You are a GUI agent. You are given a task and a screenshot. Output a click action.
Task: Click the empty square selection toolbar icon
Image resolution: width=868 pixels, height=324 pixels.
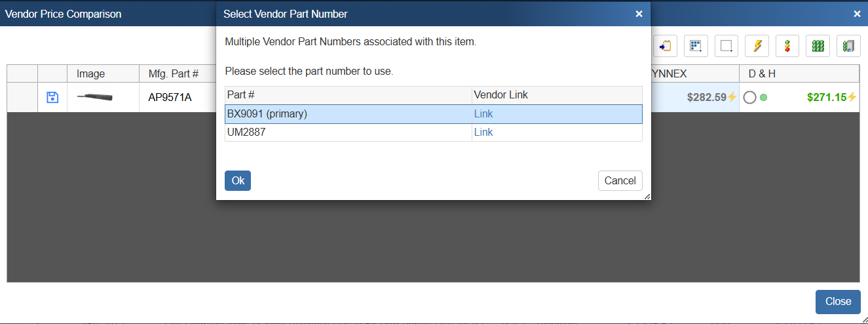tap(726, 46)
